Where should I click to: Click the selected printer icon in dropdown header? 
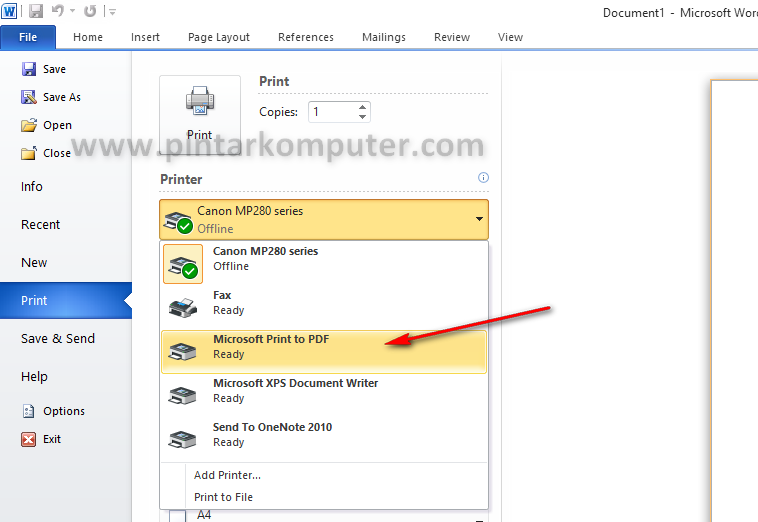(178, 221)
